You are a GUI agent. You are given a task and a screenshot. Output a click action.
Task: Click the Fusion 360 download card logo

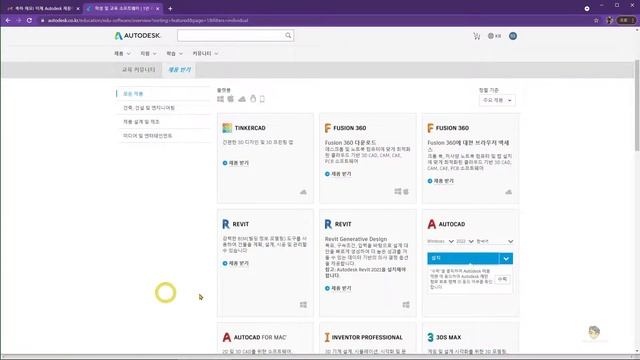tap(328, 128)
